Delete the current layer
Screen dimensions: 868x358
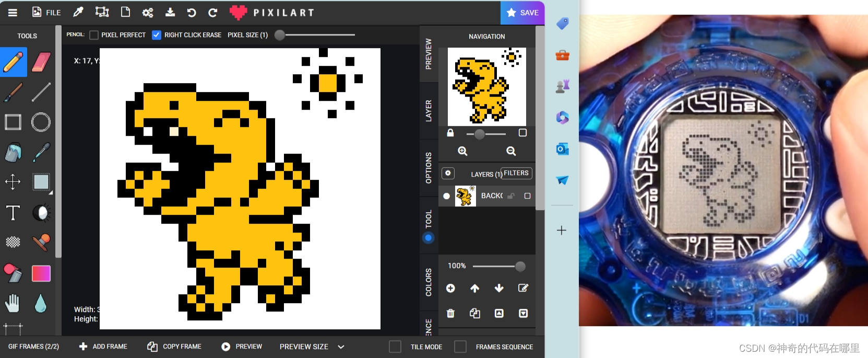point(450,313)
